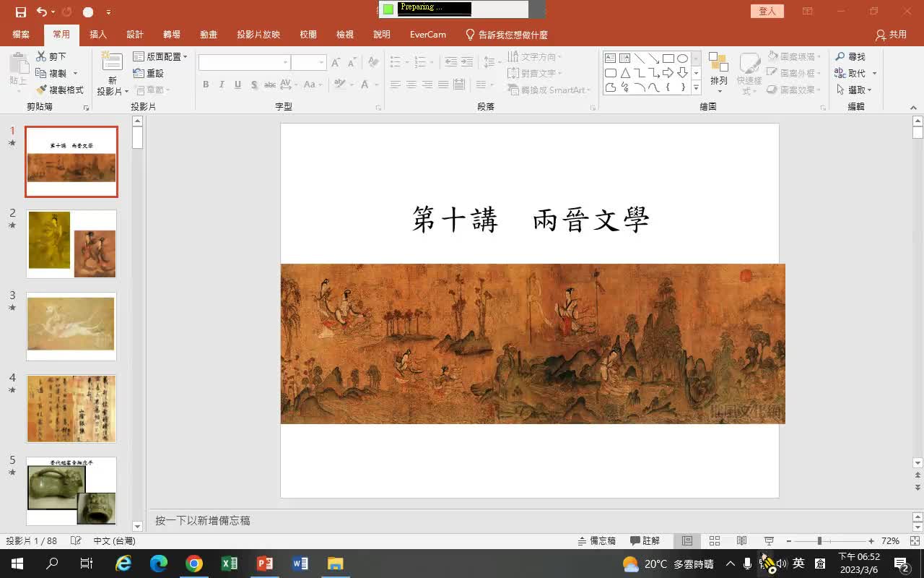The width and height of the screenshot is (924, 578).
Task: Open the File (檔案) tab
Action: 21,34
